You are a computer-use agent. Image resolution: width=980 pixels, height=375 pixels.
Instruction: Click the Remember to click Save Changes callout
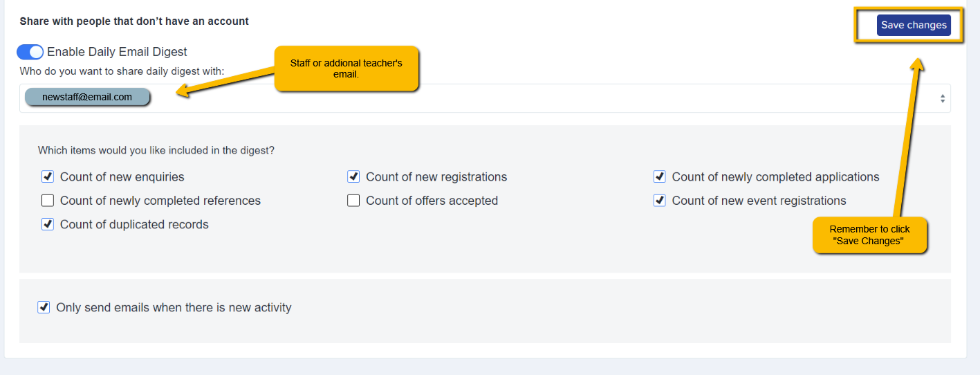869,235
